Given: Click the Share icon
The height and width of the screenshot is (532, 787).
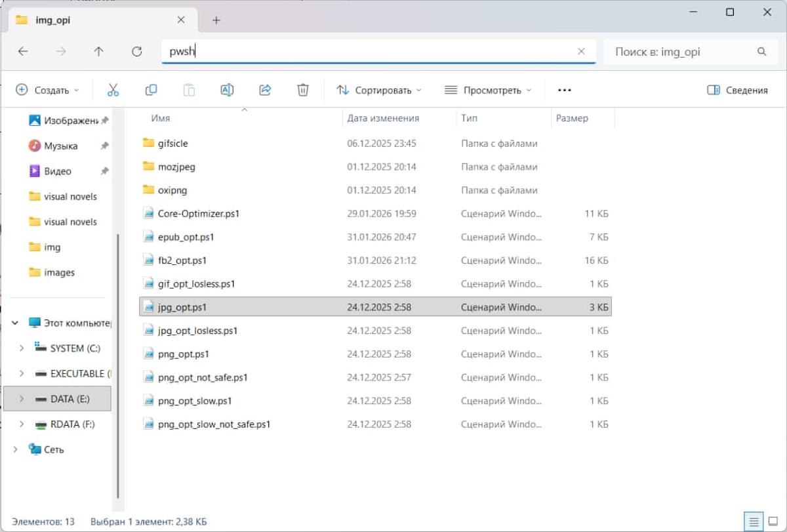Looking at the screenshot, I should [x=265, y=89].
